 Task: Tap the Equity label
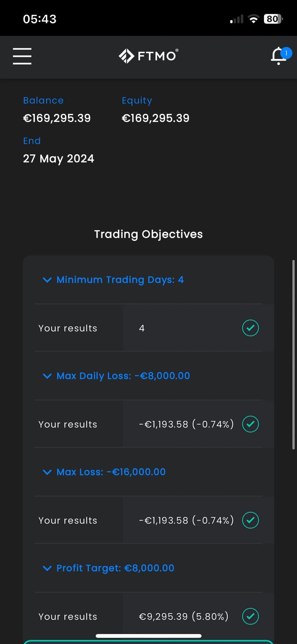[137, 101]
